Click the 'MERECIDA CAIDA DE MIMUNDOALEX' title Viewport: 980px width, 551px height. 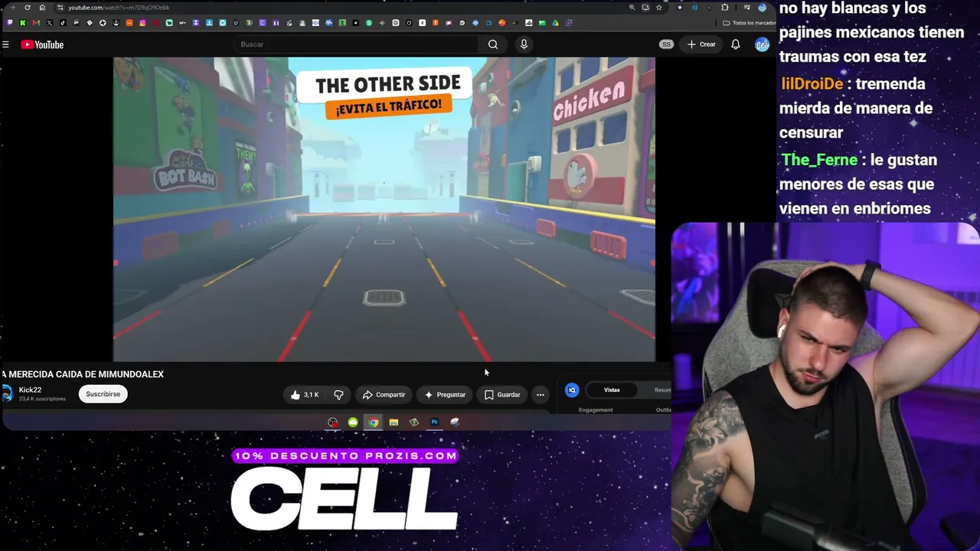(83, 374)
